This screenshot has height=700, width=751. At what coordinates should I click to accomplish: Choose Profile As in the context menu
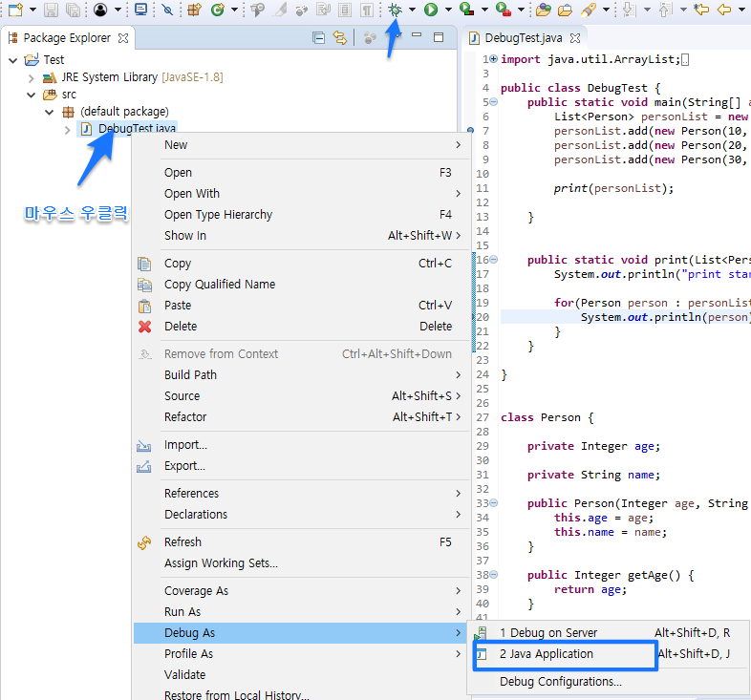point(302,654)
